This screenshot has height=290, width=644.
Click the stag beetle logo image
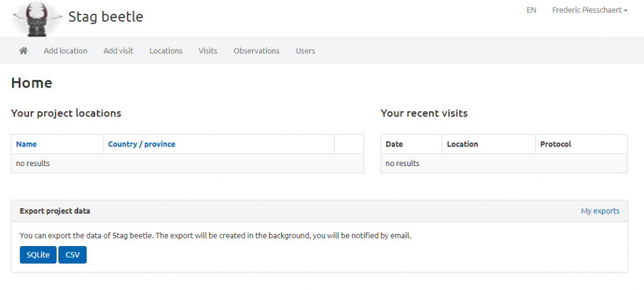38,18
